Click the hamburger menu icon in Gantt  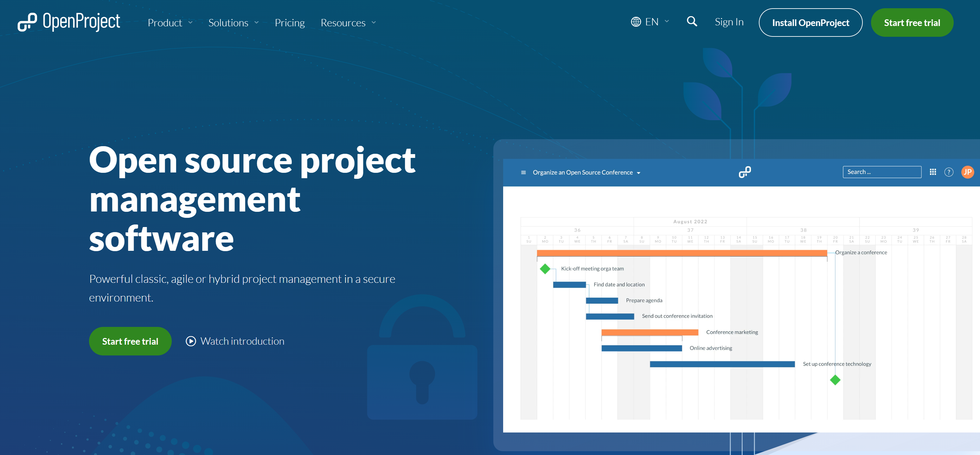pyautogui.click(x=522, y=172)
